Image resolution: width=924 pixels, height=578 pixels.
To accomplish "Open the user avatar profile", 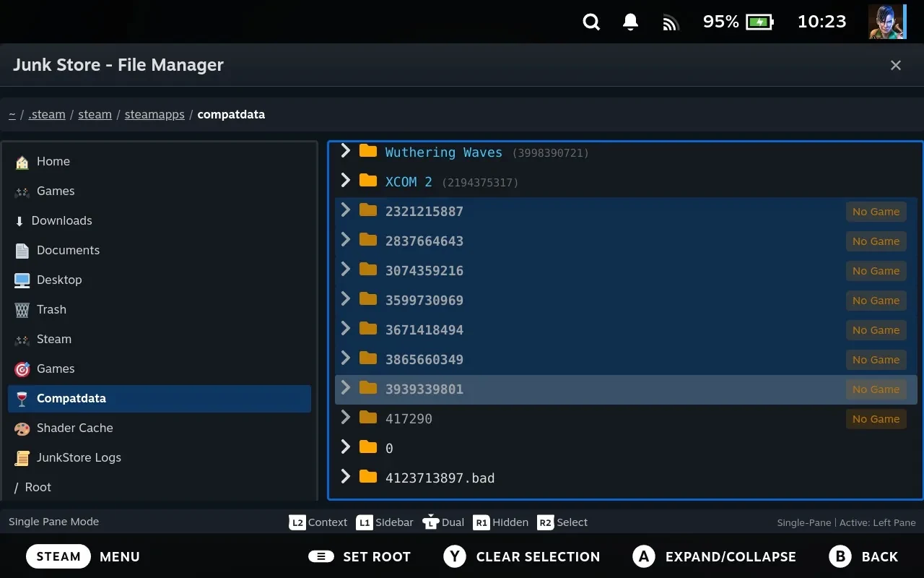I will (x=886, y=22).
